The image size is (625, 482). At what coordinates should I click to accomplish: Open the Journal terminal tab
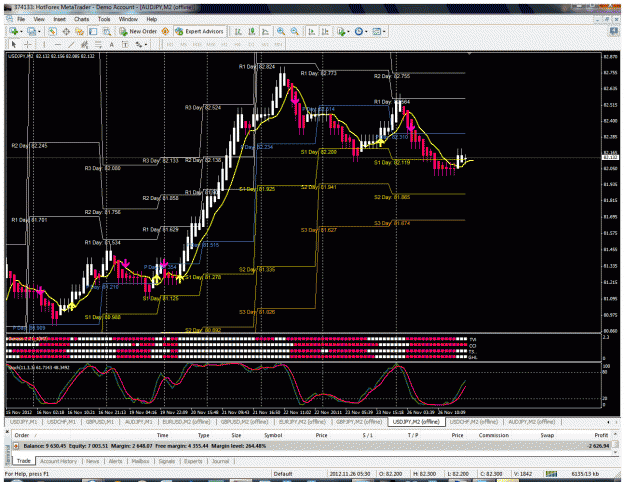(x=220, y=461)
